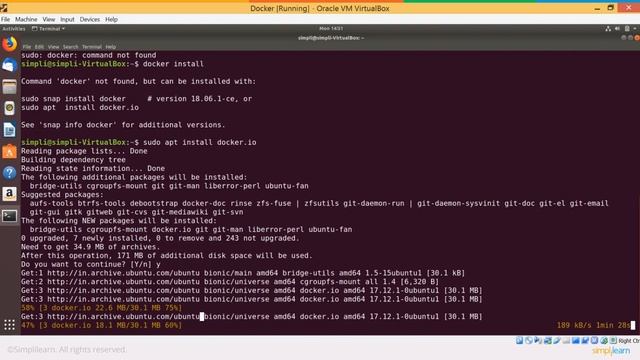640x360 pixels.
Task: Open the Files manager dock icon
Action: [9, 87]
